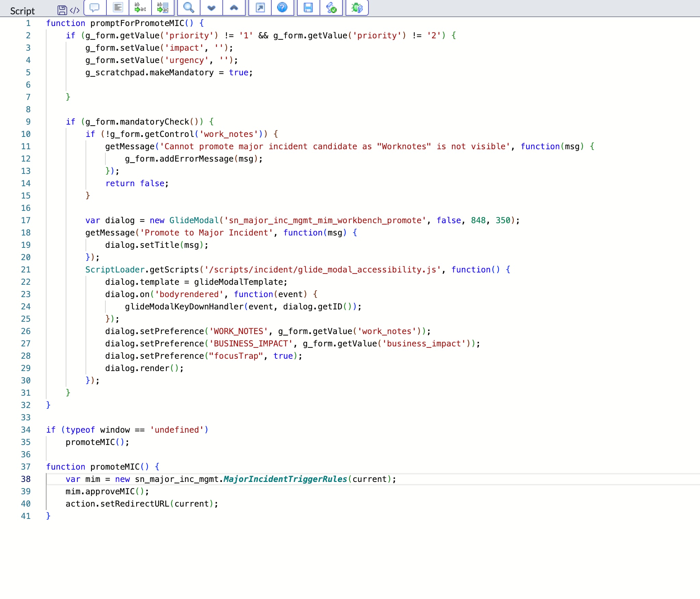Click ScriptLoader text on line 21
The image size is (700, 599).
pos(115,269)
